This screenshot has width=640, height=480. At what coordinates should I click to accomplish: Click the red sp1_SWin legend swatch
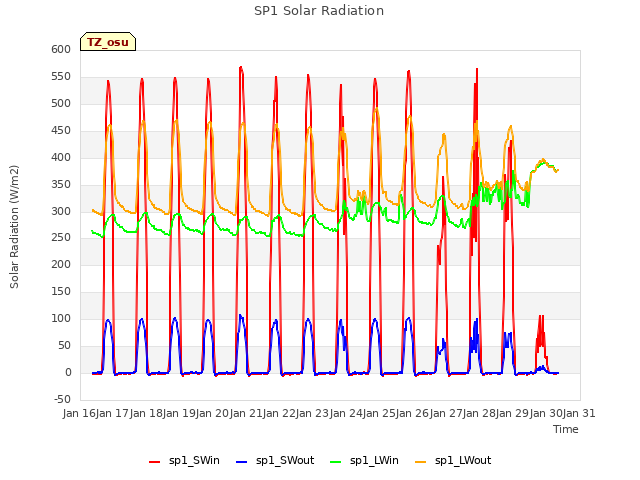tap(155, 462)
